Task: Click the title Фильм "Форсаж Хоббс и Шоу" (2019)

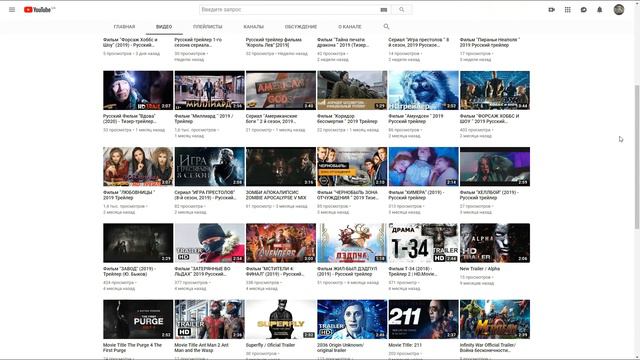Action: tap(130, 42)
